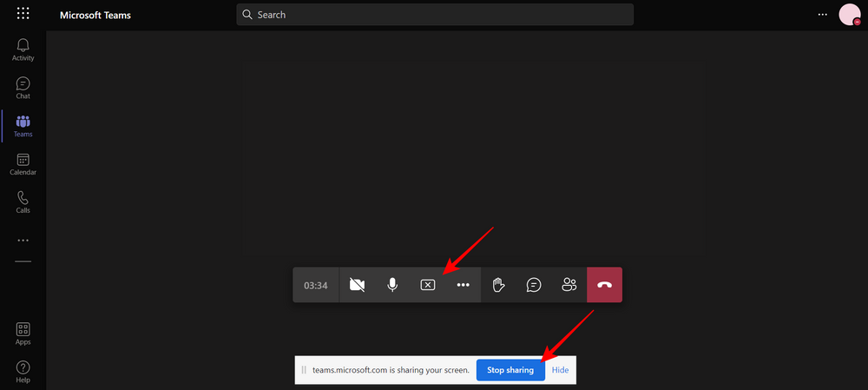
Task: Raise your hand
Action: pos(498,285)
